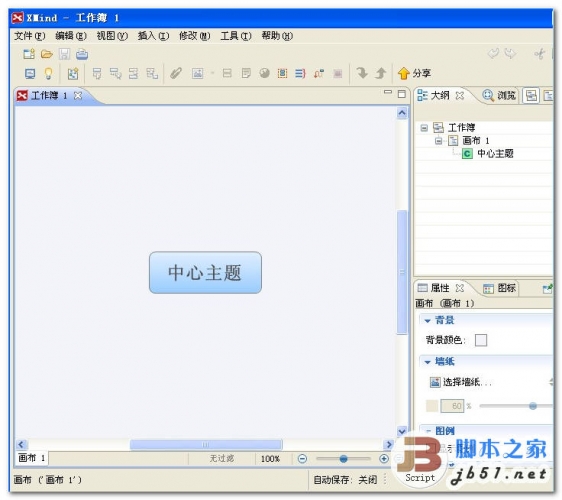Click the 100% zoom value
Viewport: 562px width, 500px height.
click(x=270, y=459)
